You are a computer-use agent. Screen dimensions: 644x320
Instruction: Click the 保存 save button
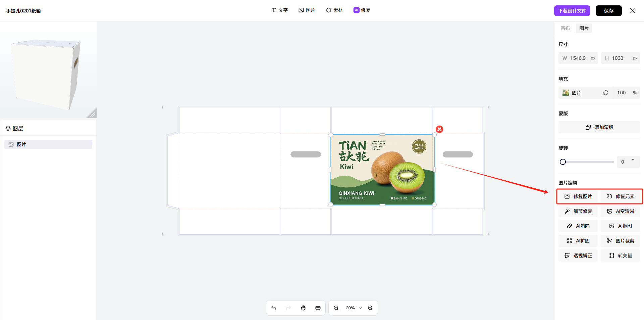608,11
